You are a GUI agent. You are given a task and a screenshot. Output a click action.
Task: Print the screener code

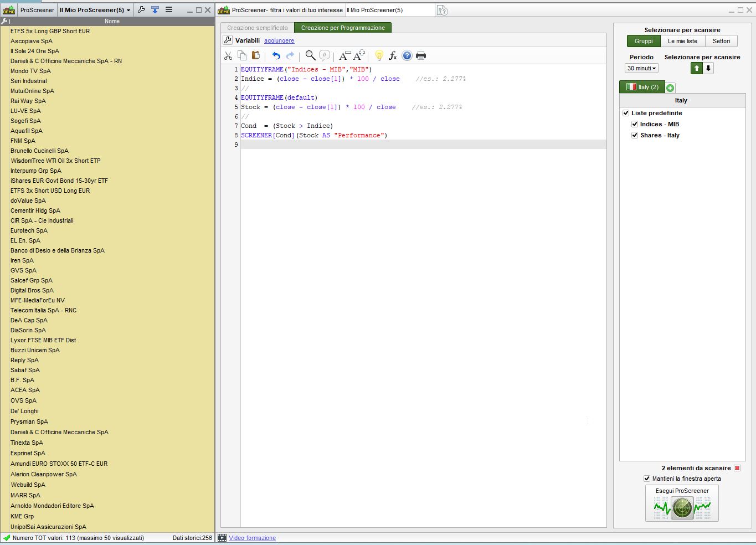coord(421,55)
